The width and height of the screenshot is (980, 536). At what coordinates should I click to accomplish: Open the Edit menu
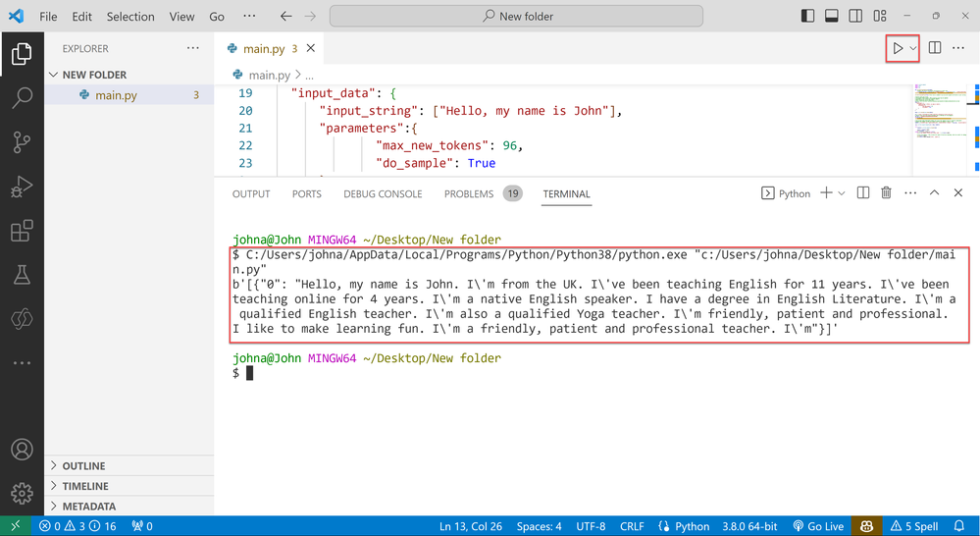click(81, 17)
